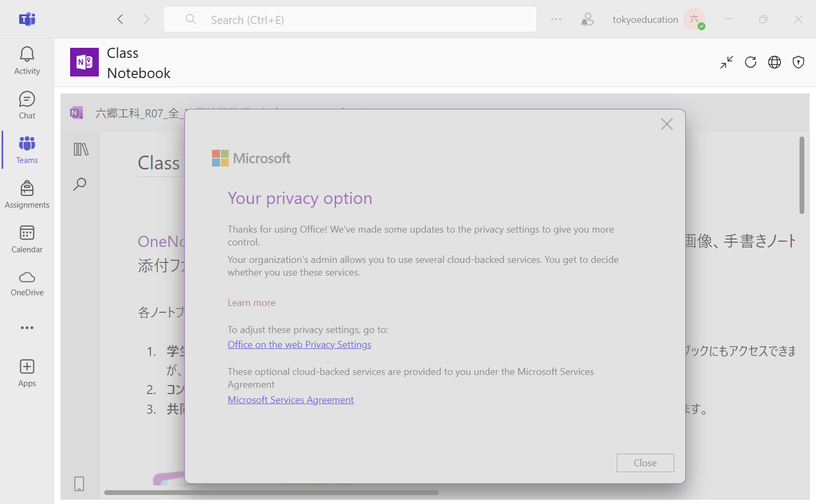Show more apps via sidebar ellipsis
816x504 pixels.
(x=27, y=328)
